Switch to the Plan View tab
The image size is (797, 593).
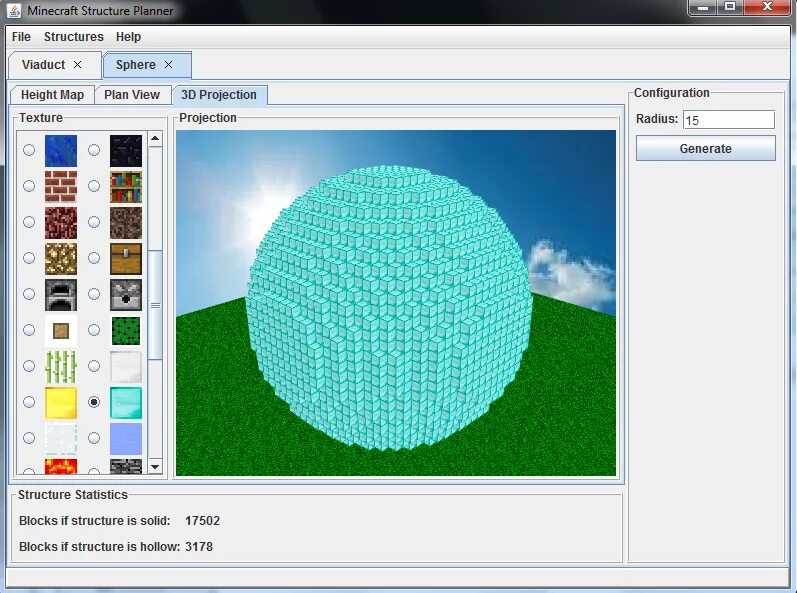pyautogui.click(x=132, y=95)
